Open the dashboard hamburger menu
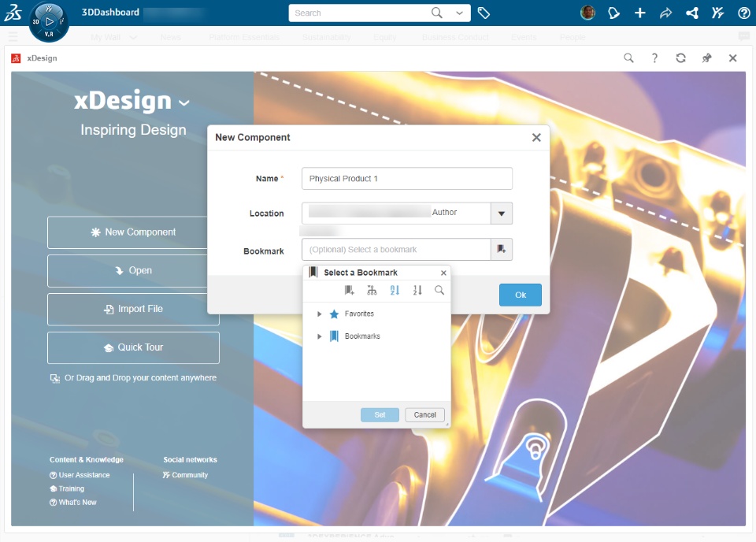This screenshot has width=756, height=542. 13,37
